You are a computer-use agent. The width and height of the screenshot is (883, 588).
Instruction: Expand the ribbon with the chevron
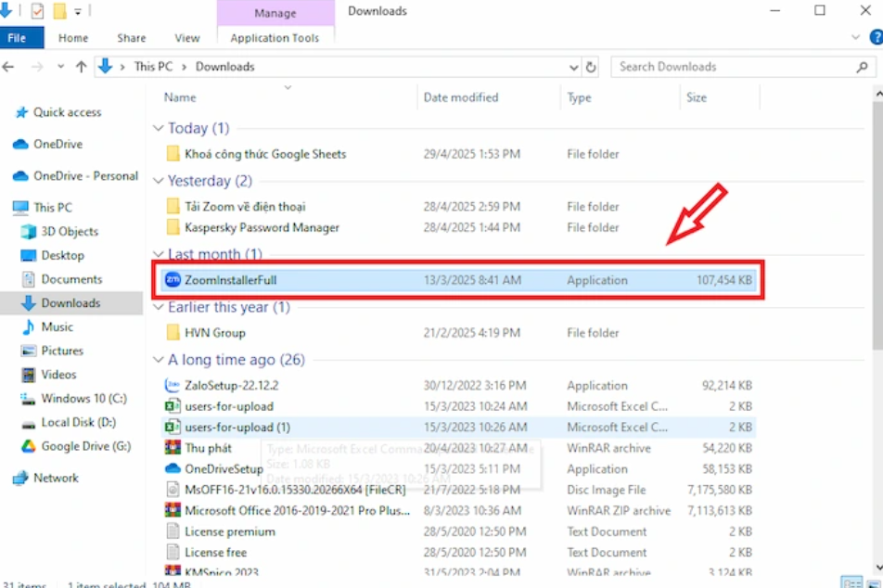pyautogui.click(x=855, y=38)
